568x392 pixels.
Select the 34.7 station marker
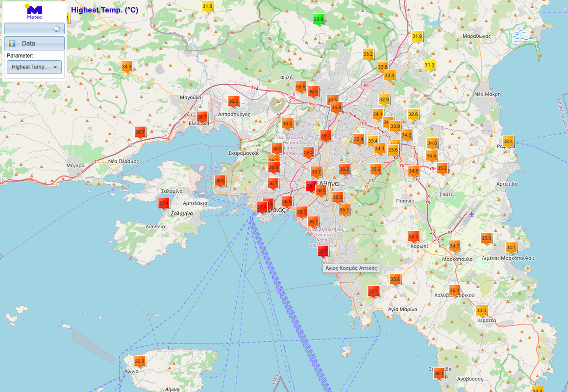tap(455, 246)
